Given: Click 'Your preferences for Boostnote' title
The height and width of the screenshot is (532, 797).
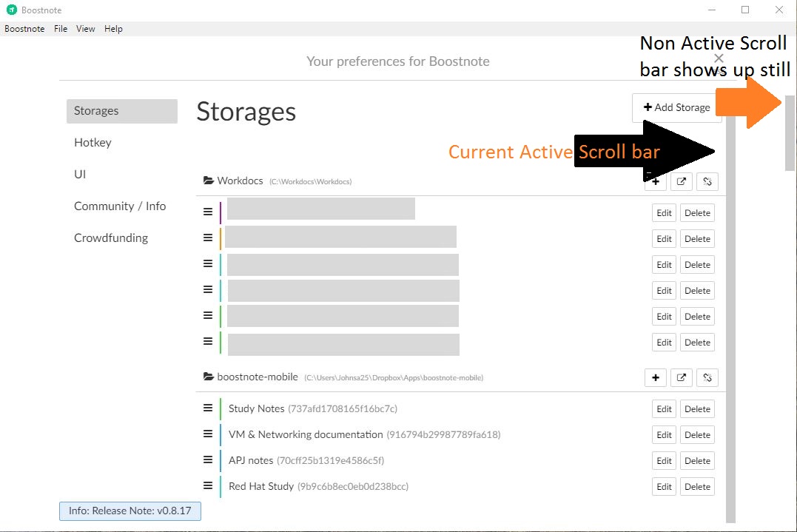Looking at the screenshot, I should [x=398, y=61].
